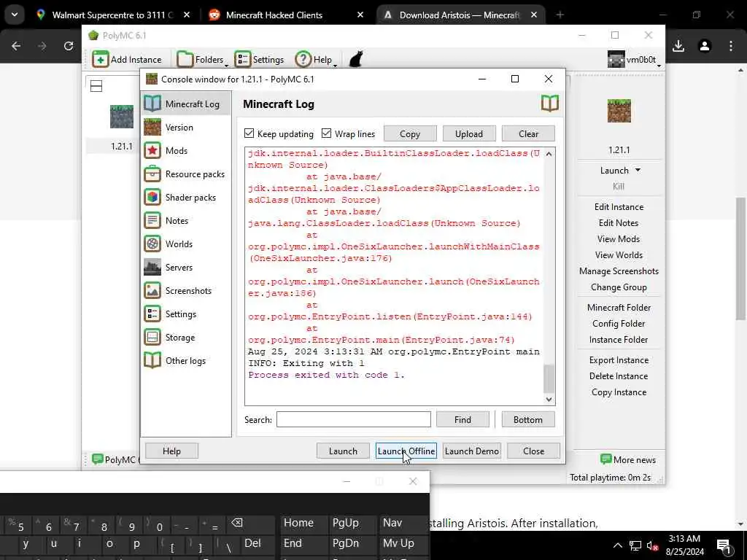Image resolution: width=747 pixels, height=560 pixels.
Task: Click Copy Instance in side panel
Action: click(x=619, y=392)
